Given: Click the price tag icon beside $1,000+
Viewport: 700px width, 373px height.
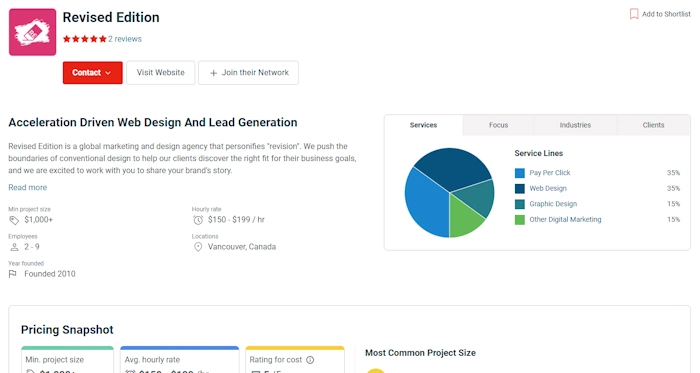Looking at the screenshot, I should tap(14, 220).
